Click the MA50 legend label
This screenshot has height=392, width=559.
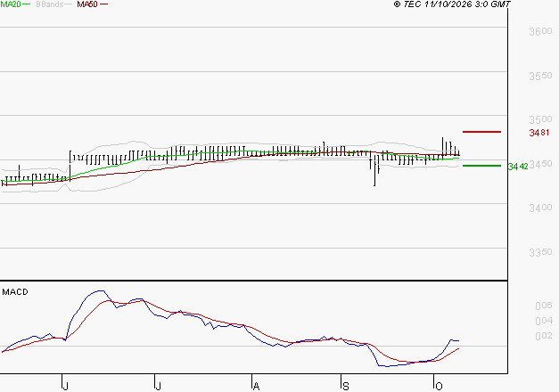(87, 4)
